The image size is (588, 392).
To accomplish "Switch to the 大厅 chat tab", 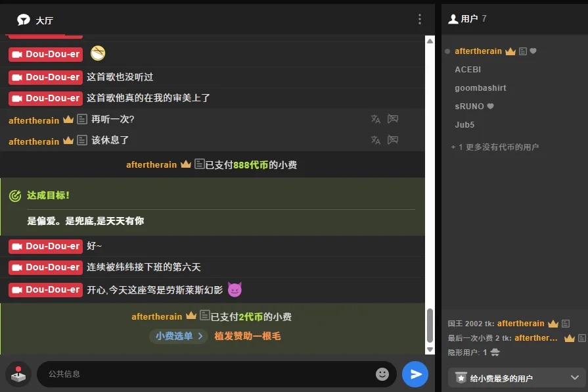I will (35, 20).
